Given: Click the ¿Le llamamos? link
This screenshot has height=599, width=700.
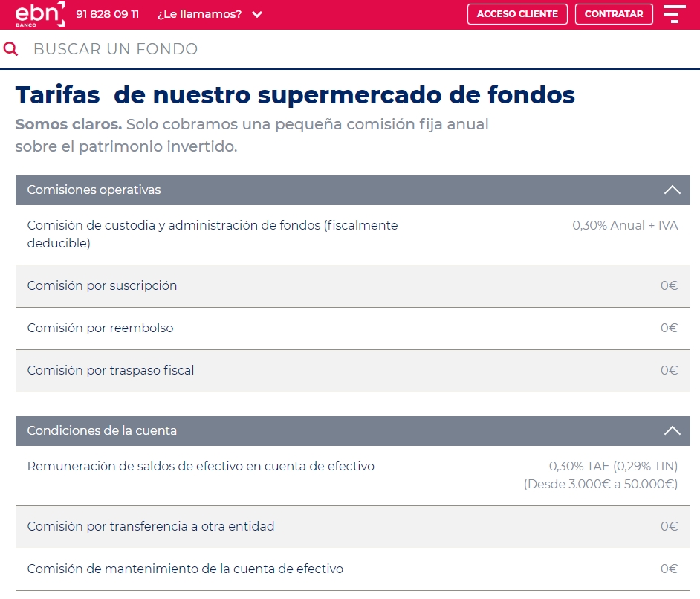Looking at the screenshot, I should coord(200,14).
